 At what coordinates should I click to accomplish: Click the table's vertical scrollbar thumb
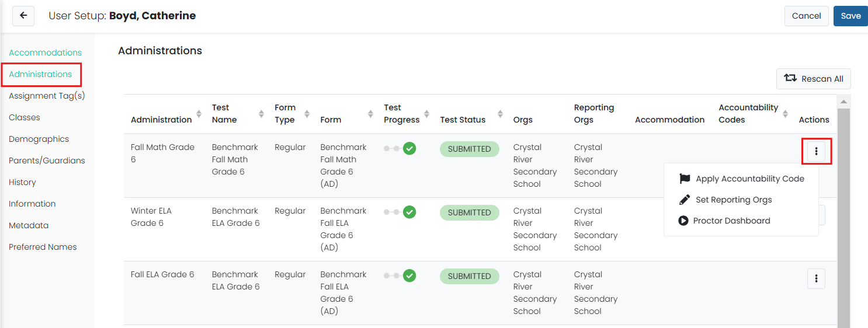click(843, 218)
